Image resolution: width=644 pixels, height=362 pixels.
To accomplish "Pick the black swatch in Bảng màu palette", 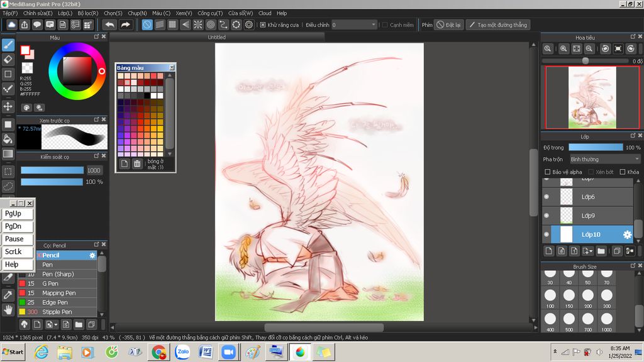I will [147, 96].
